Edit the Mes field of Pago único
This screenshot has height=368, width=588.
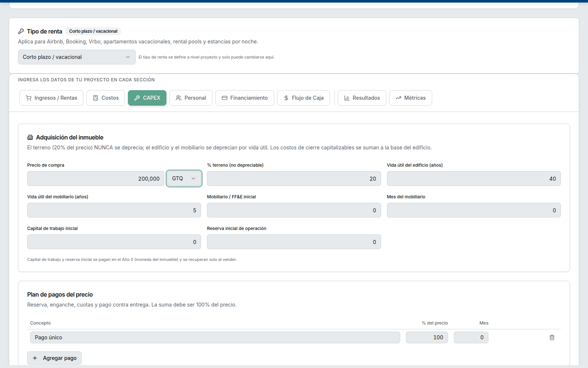click(471, 337)
